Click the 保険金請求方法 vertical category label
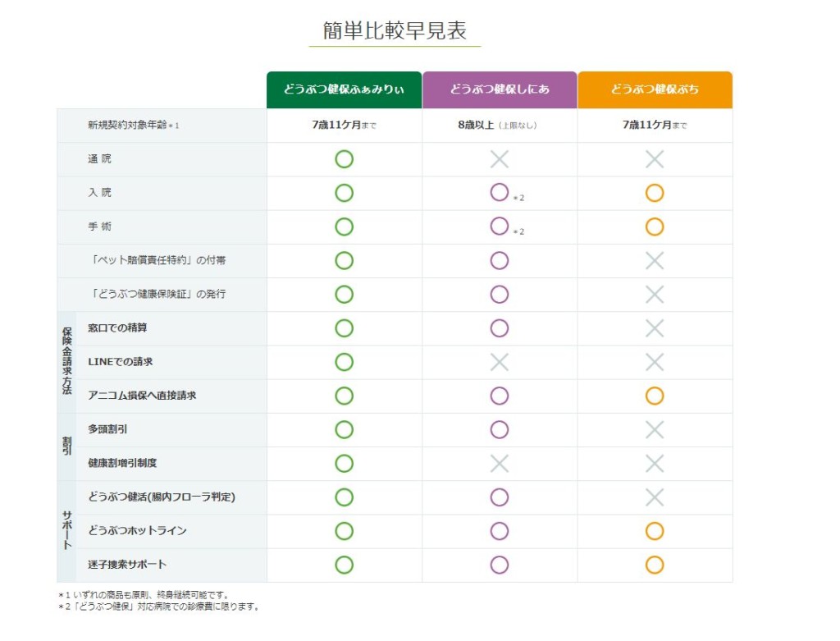The width and height of the screenshot is (840, 641). 66,362
